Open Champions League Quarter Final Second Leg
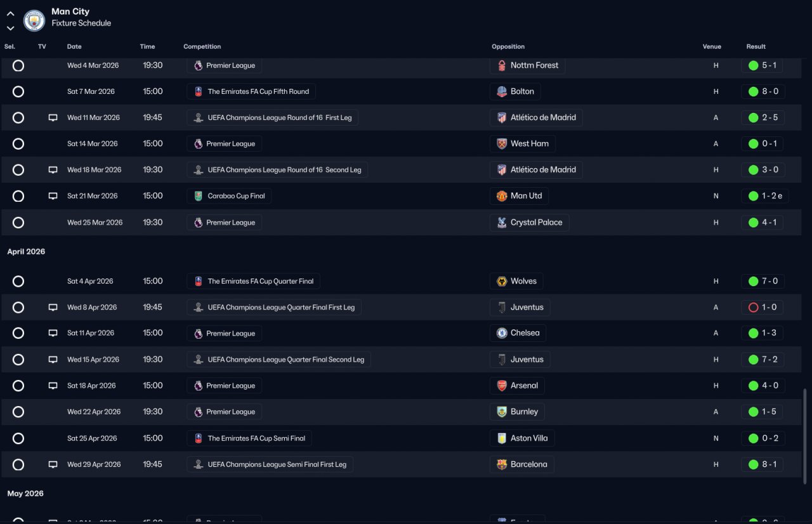This screenshot has width=812, height=524. 279,360
